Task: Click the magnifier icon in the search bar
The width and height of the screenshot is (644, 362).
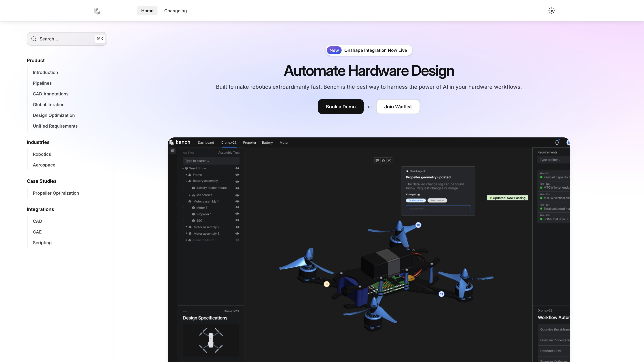Action: [x=34, y=39]
